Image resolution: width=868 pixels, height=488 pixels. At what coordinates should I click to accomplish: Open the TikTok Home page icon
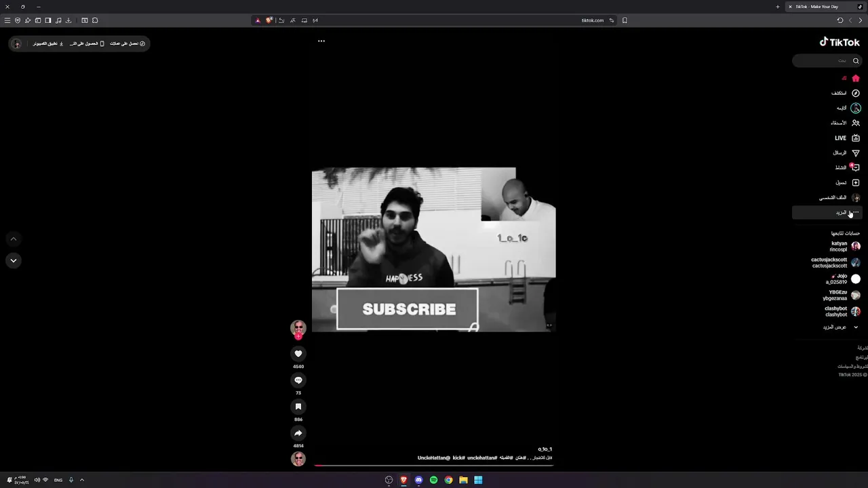(x=856, y=79)
